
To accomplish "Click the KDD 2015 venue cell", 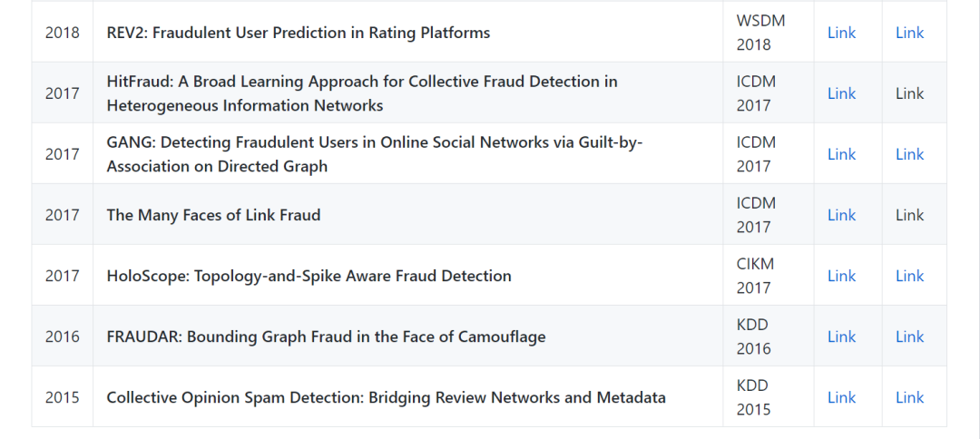I will (753, 397).
